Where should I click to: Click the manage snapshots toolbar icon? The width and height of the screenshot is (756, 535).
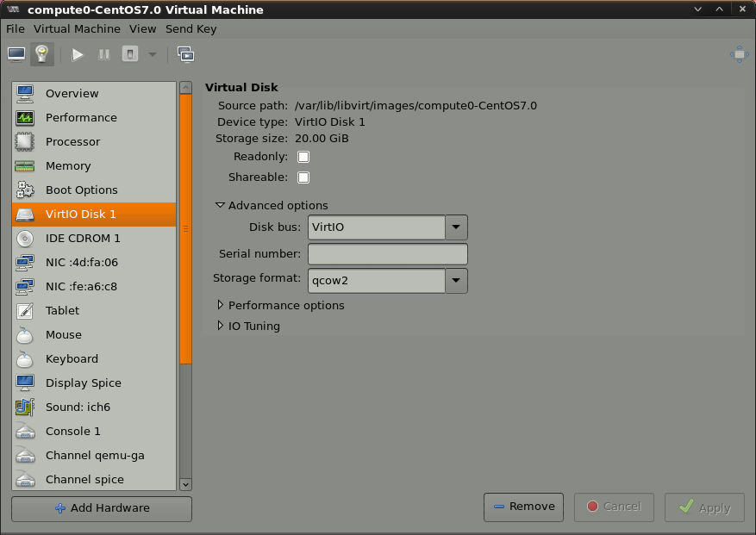click(x=185, y=54)
